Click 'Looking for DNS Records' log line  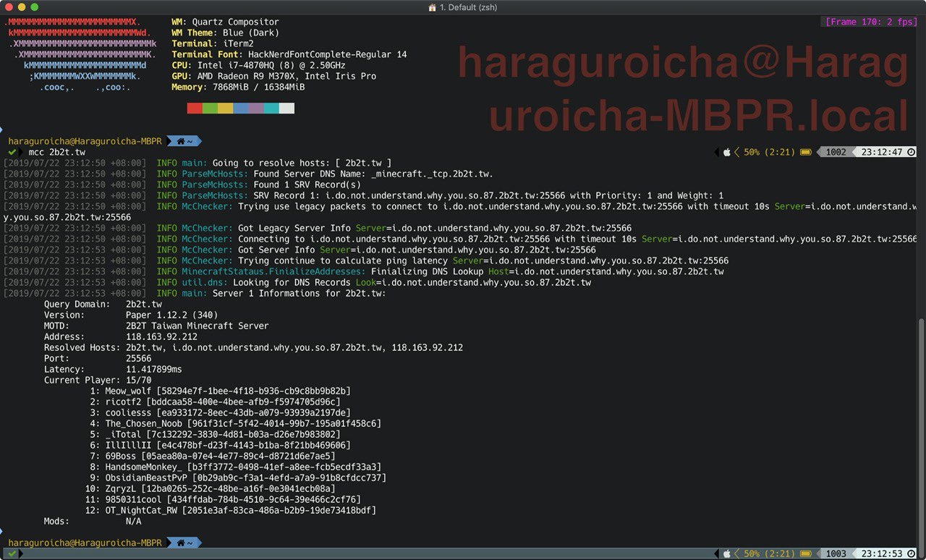pyautogui.click(x=297, y=282)
